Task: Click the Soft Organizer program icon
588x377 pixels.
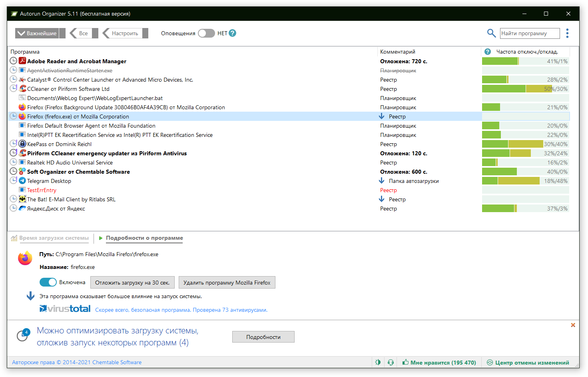Action: click(22, 171)
